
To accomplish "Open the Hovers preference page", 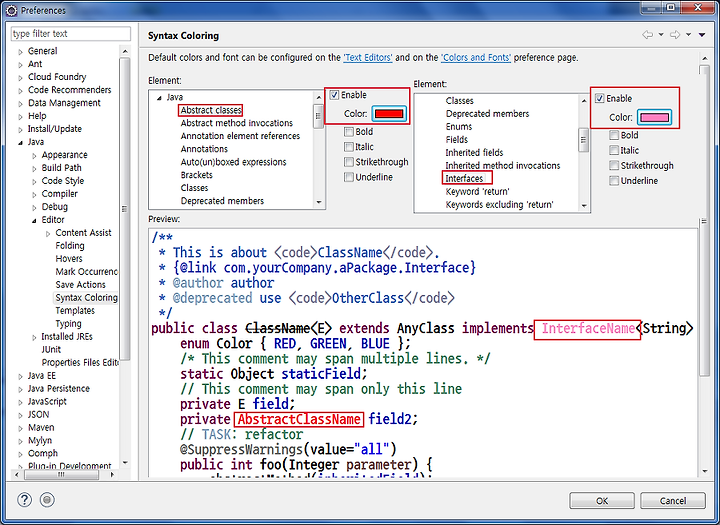I will [69, 259].
